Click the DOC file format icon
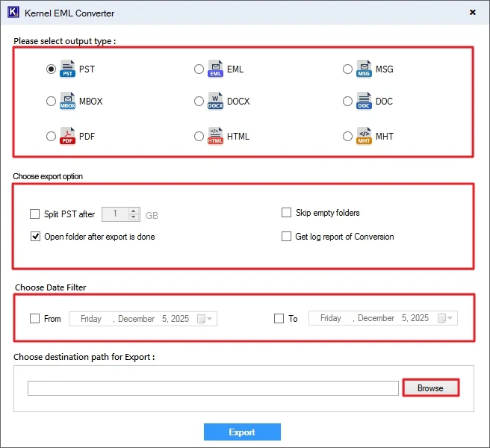The image size is (490, 448). click(364, 101)
